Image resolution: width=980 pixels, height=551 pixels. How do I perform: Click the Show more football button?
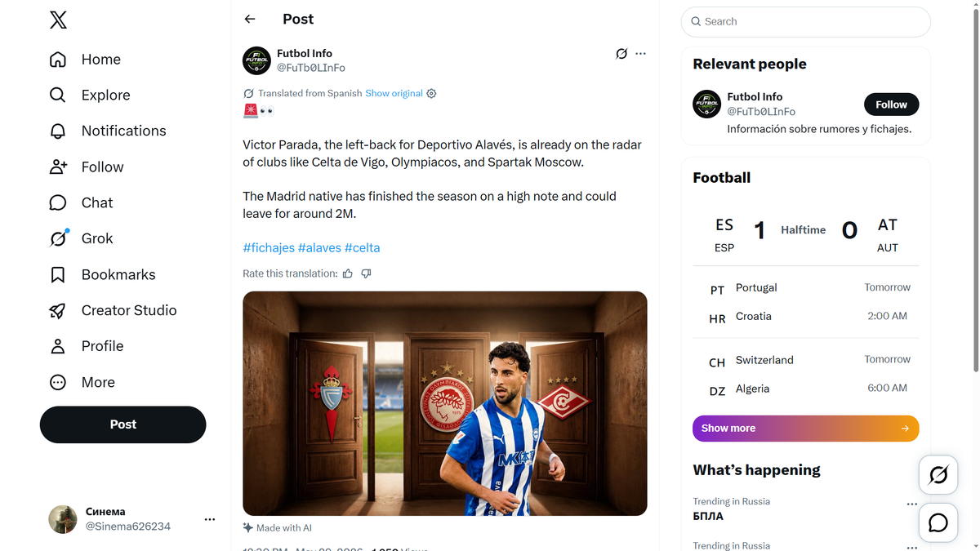tap(805, 428)
